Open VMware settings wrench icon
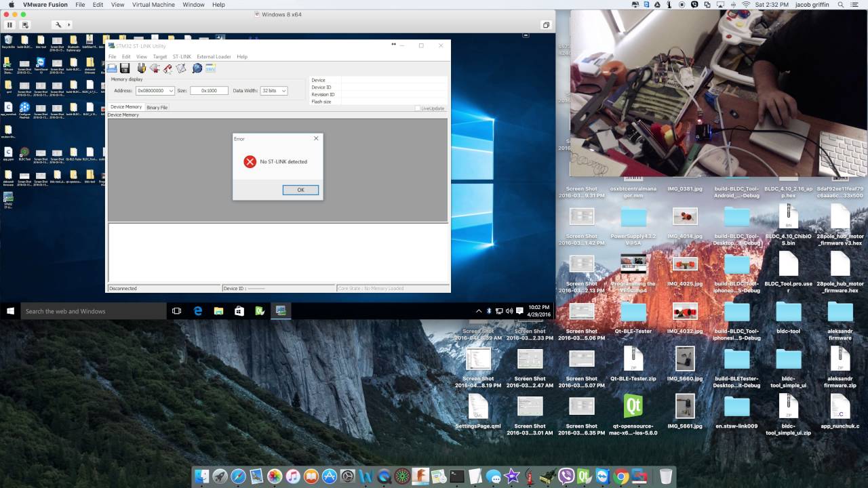Viewport: 868px width, 488px height. [x=58, y=25]
